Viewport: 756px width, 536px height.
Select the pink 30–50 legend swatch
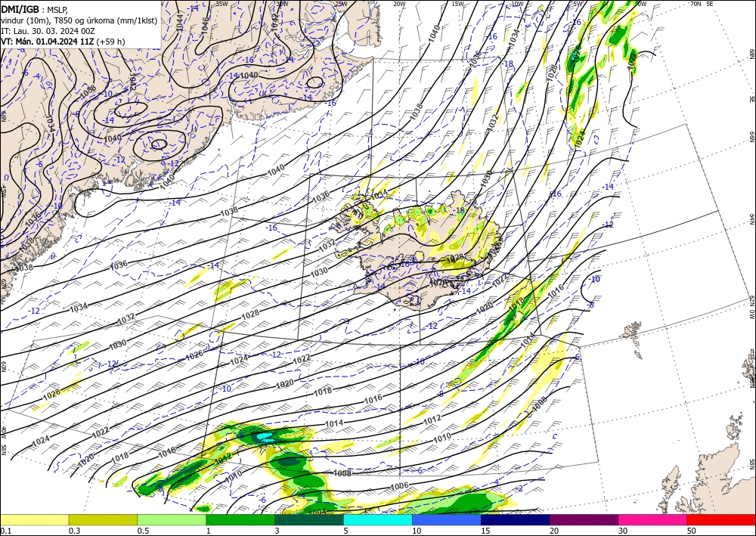(653, 519)
